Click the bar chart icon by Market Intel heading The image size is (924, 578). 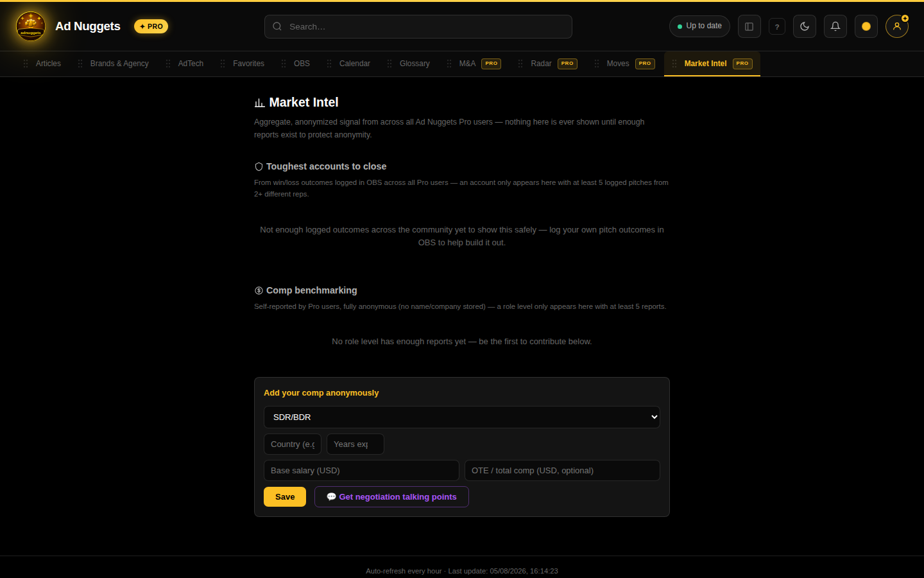[x=259, y=103]
